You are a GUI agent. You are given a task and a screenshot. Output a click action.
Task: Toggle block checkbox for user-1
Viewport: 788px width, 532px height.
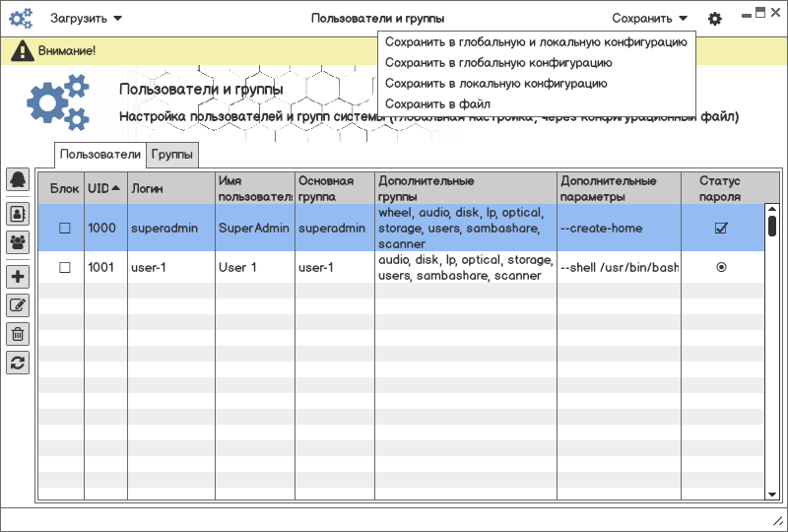(x=65, y=267)
